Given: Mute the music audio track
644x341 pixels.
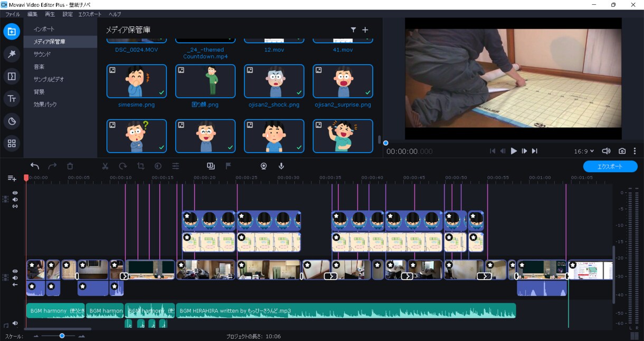Looking at the screenshot, I should click(x=15, y=323).
